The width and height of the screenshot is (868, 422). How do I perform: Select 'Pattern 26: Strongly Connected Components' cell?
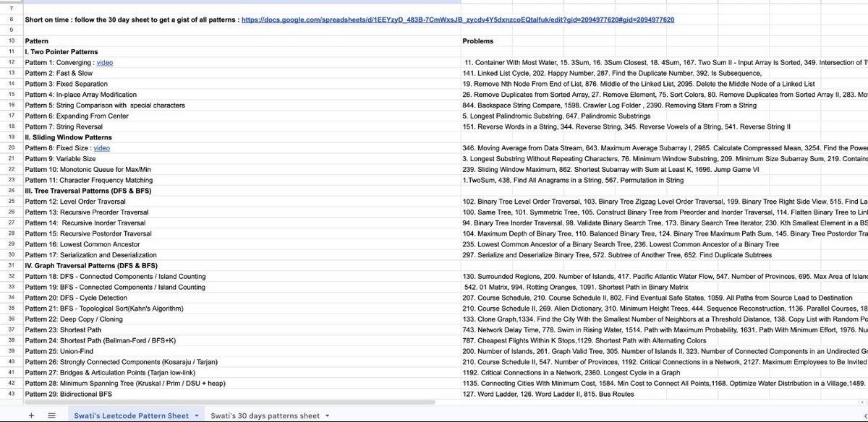click(241, 361)
